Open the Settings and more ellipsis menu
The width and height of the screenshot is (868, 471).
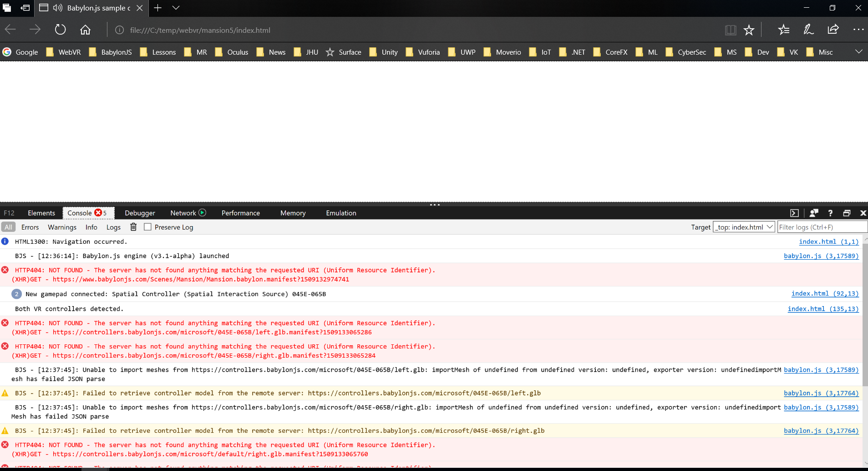pyautogui.click(x=858, y=30)
